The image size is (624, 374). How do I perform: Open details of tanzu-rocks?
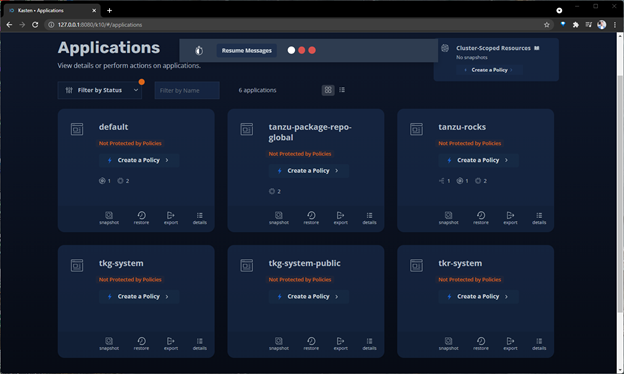click(539, 218)
